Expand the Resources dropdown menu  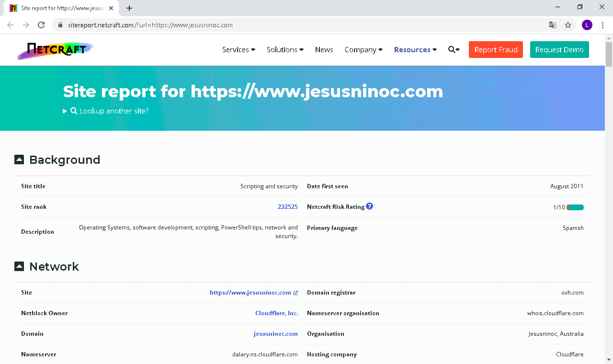[415, 50]
